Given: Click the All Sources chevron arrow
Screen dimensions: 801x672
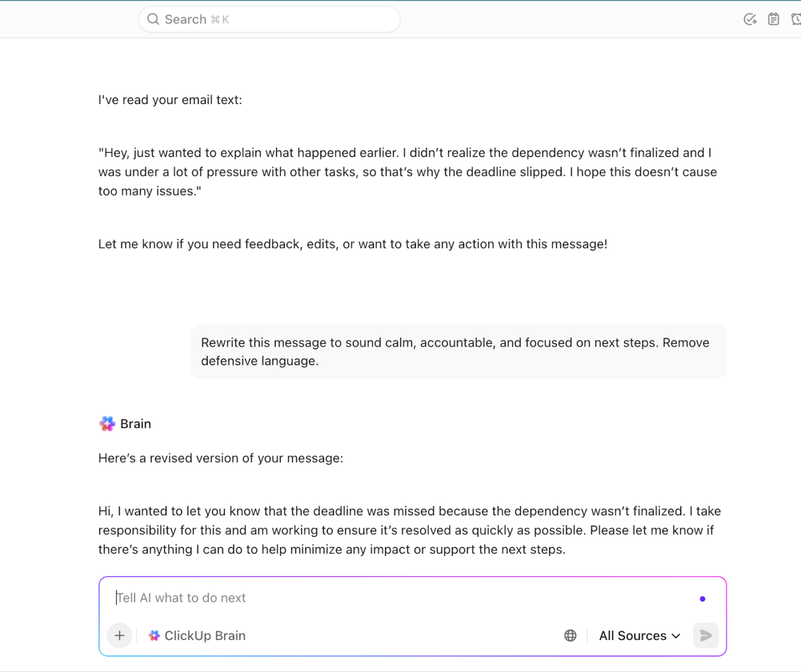Looking at the screenshot, I should pyautogui.click(x=676, y=635).
